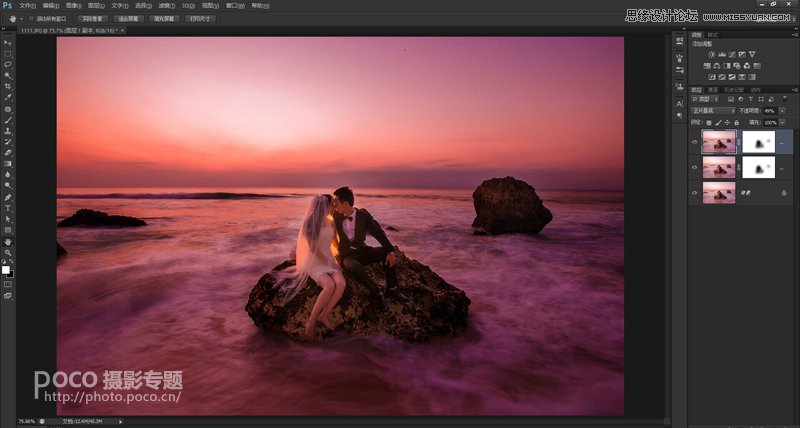Screen dimensions: 800x428
Task: Toggle Quick Mask mode
Action: pyautogui.click(x=8, y=284)
